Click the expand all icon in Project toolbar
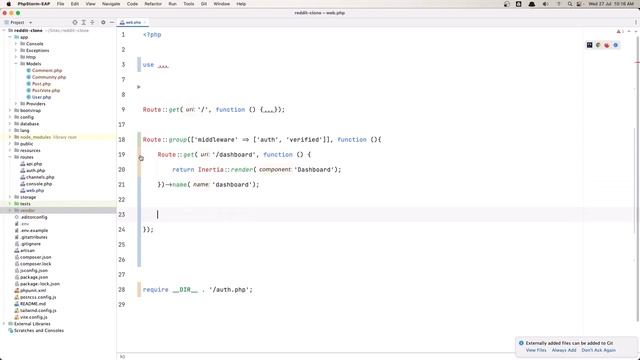Viewport: 640px width, 360px height. click(x=83, y=22)
